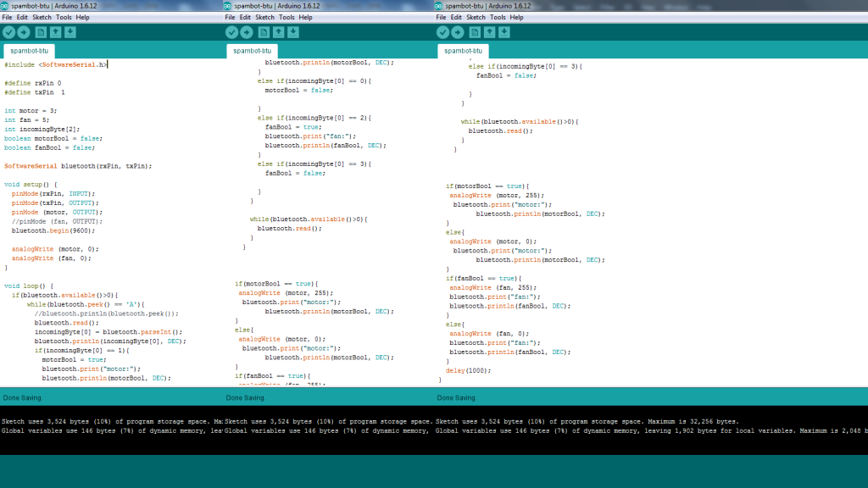Click the 'delay(1000);' line in right window

(468, 371)
